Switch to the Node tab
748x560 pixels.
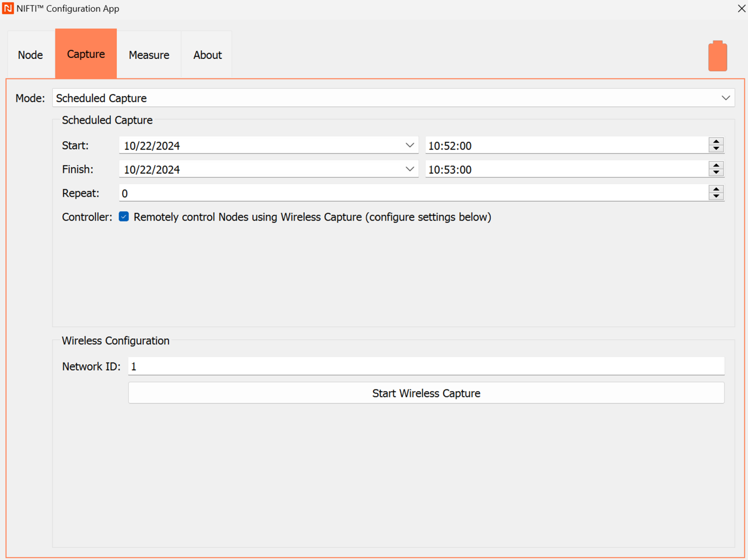point(30,55)
